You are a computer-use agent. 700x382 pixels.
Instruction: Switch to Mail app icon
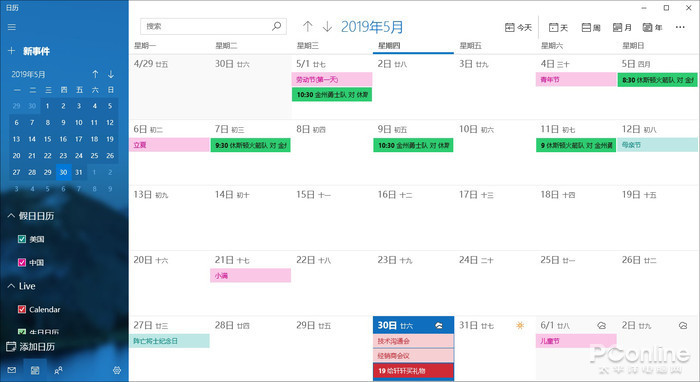12,370
